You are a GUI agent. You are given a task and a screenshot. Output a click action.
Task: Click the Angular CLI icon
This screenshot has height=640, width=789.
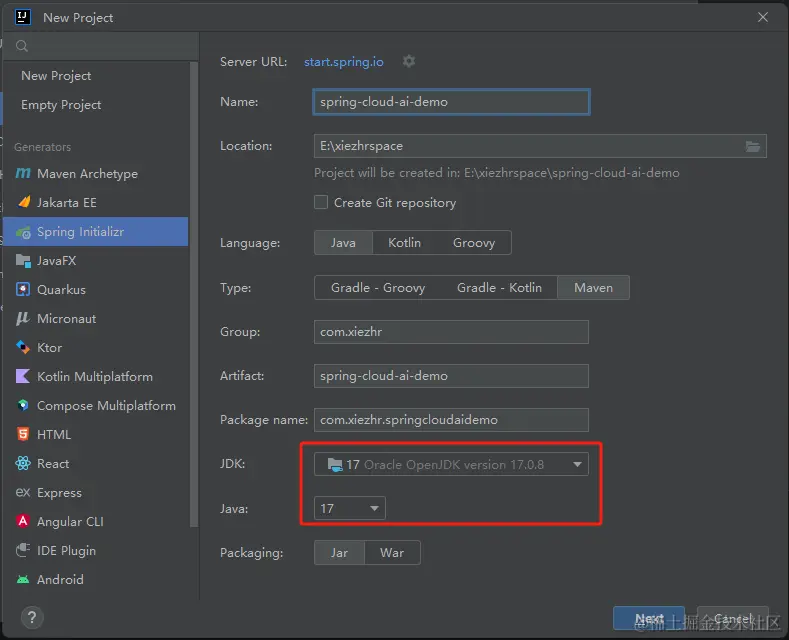[x=23, y=521]
